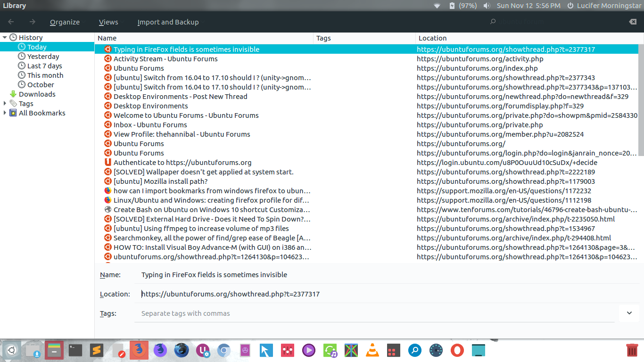Open the sound volume indicator
The width and height of the screenshot is (644, 362).
487,6
